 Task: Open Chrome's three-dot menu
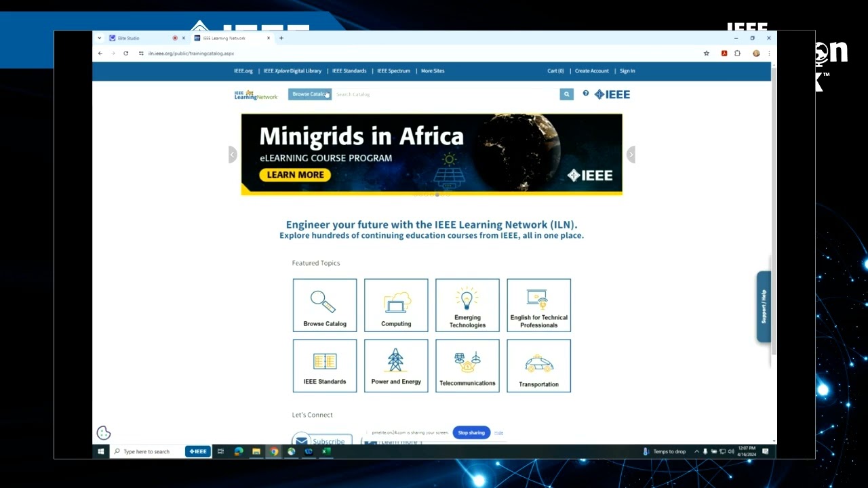pyautogui.click(x=769, y=53)
